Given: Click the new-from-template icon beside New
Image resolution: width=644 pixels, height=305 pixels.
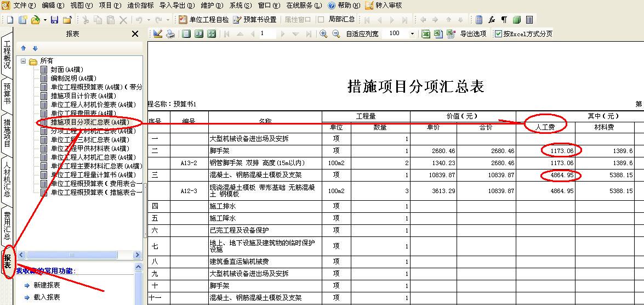Looking at the screenshot, I should [22, 20].
